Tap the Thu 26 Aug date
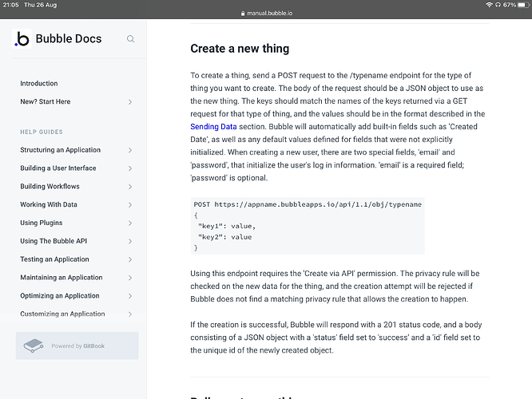Viewport: 532px width, 399px height. (x=41, y=5)
